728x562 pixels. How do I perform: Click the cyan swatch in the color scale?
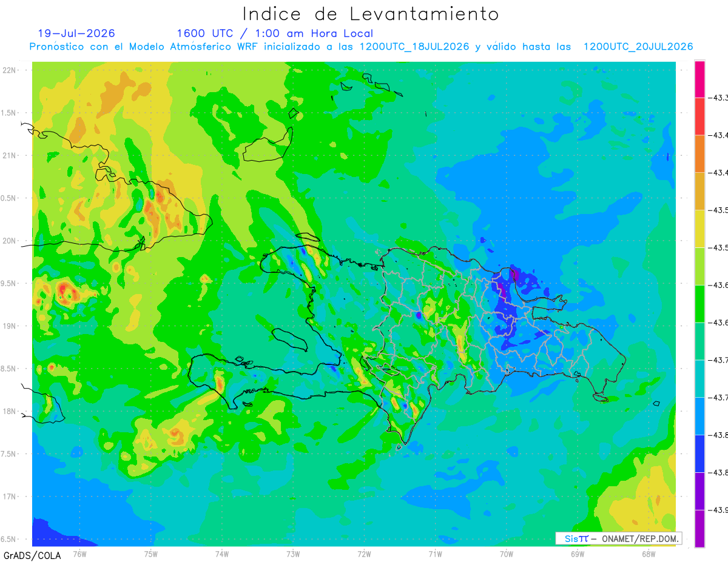[699, 378]
